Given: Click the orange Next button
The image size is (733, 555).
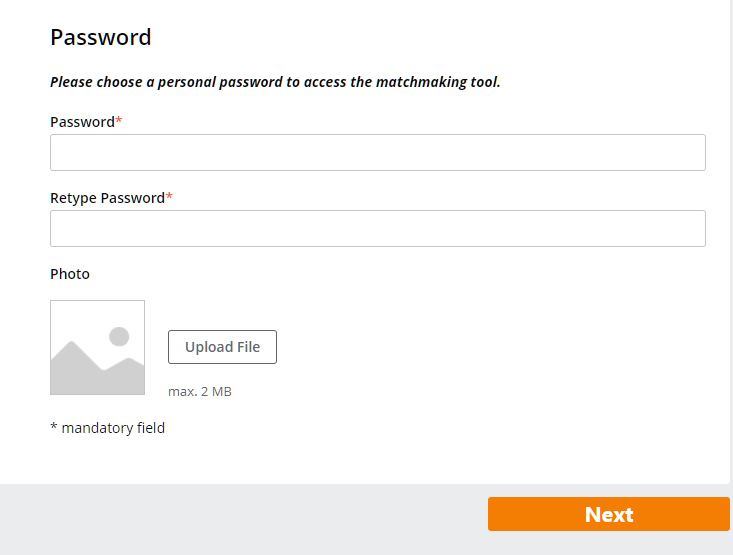Looking at the screenshot, I should [x=608, y=514].
